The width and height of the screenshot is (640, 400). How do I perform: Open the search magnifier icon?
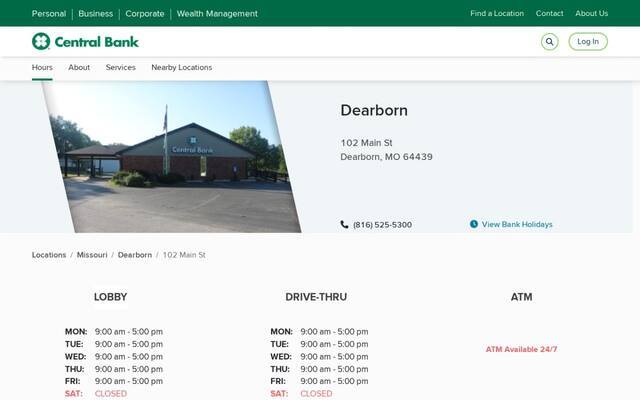(549, 42)
